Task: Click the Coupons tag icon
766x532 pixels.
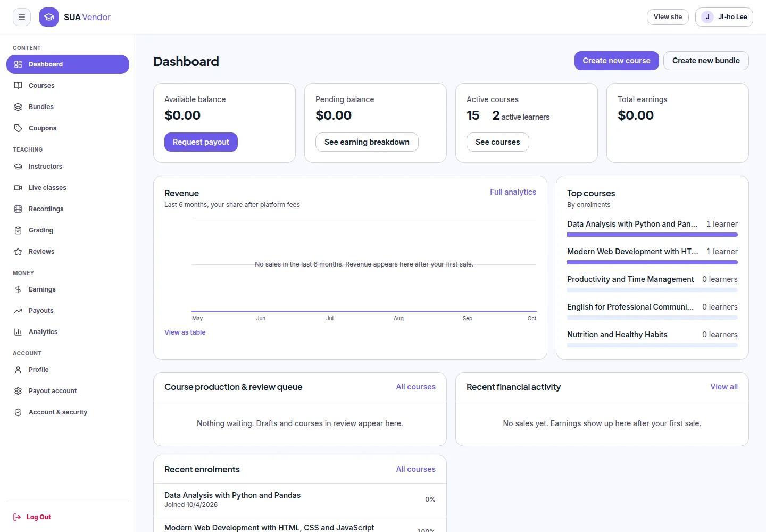Action: click(x=18, y=128)
